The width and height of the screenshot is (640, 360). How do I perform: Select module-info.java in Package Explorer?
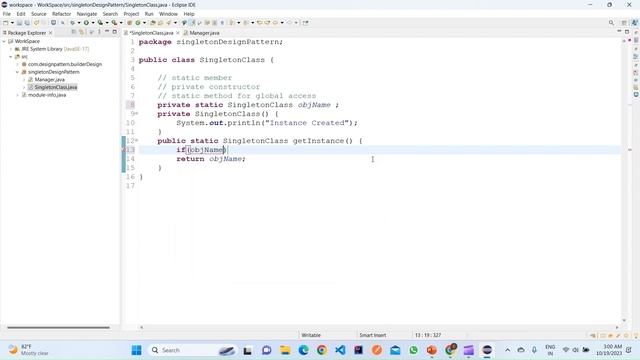point(47,95)
